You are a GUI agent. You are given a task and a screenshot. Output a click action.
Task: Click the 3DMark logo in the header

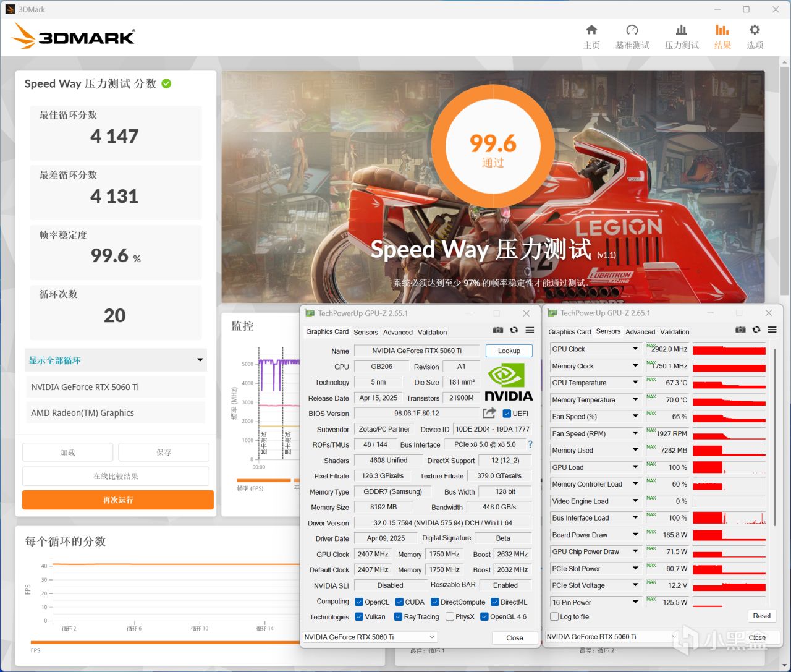pos(73,36)
